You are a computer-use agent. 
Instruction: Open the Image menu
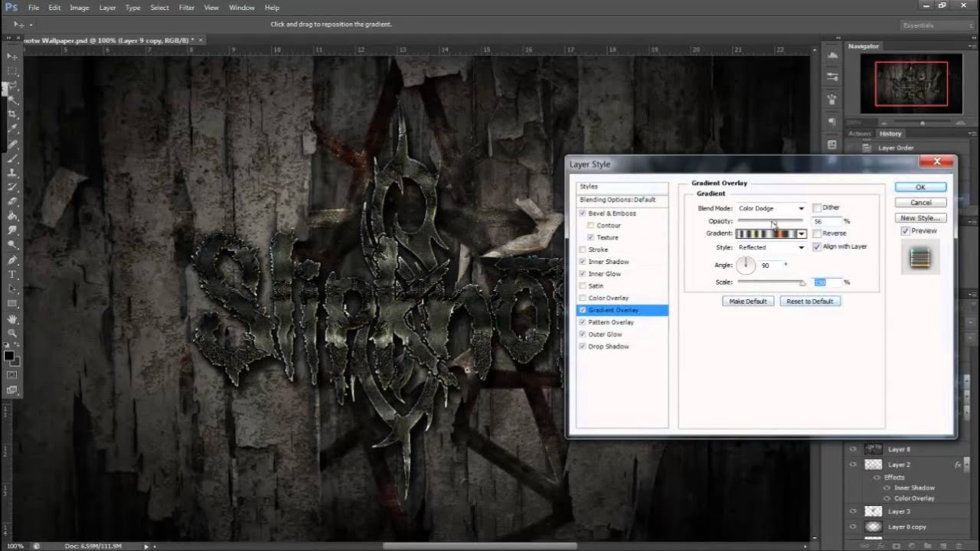pos(80,8)
